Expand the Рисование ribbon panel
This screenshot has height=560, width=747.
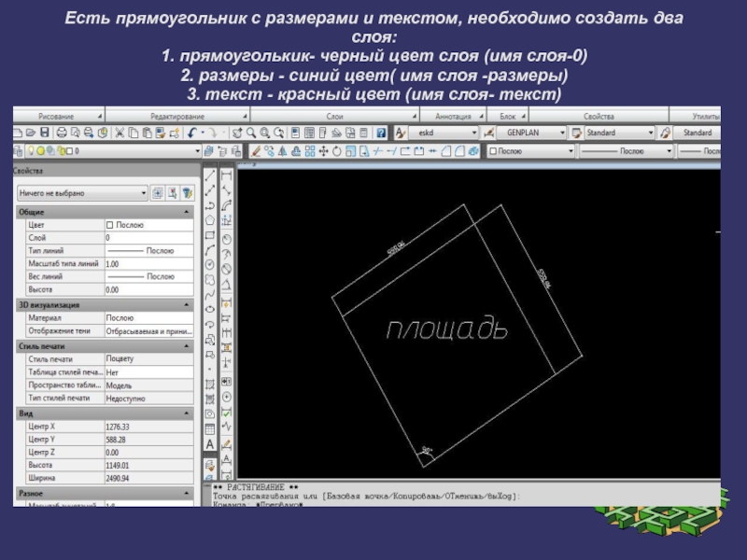100,116
